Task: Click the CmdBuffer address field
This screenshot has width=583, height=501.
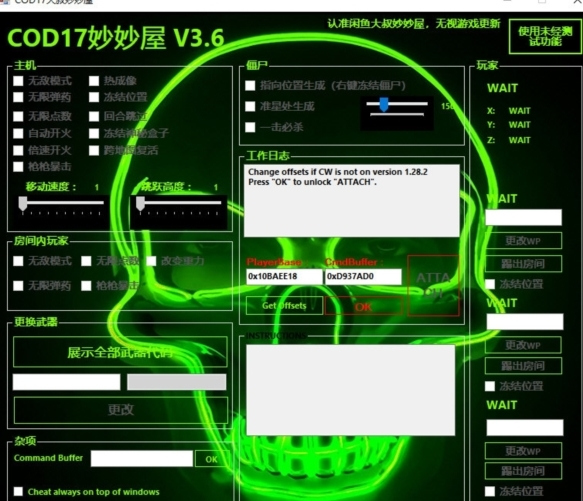Action: pyautogui.click(x=363, y=276)
